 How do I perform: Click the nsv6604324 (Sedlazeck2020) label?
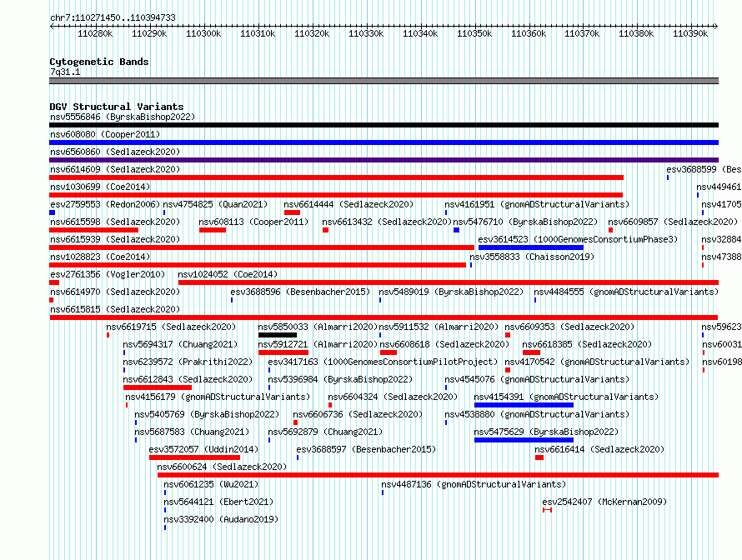(393, 397)
